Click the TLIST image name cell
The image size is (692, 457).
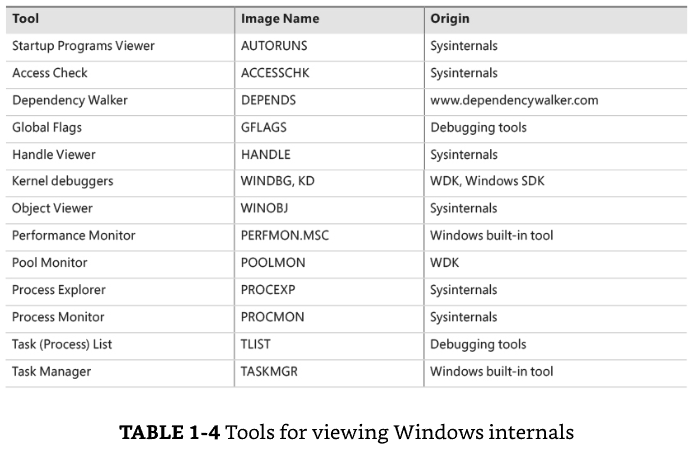(256, 344)
